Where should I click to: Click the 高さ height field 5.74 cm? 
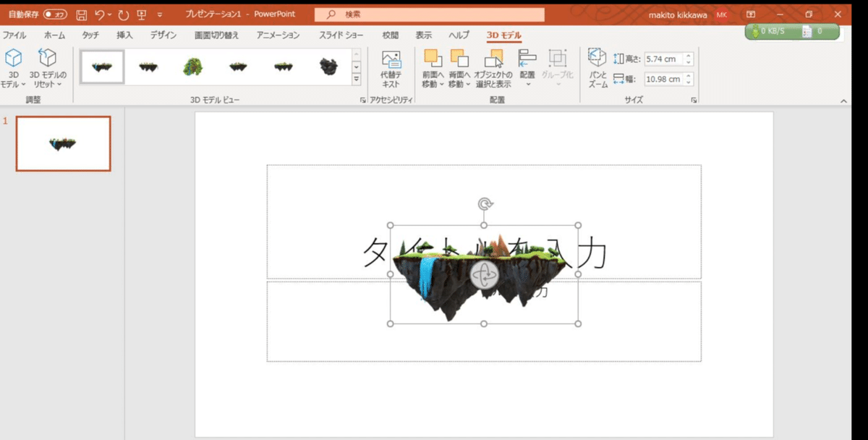[x=663, y=59]
